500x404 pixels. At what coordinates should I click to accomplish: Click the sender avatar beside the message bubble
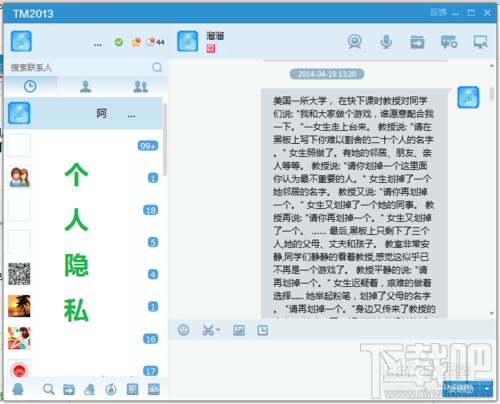[x=468, y=97]
